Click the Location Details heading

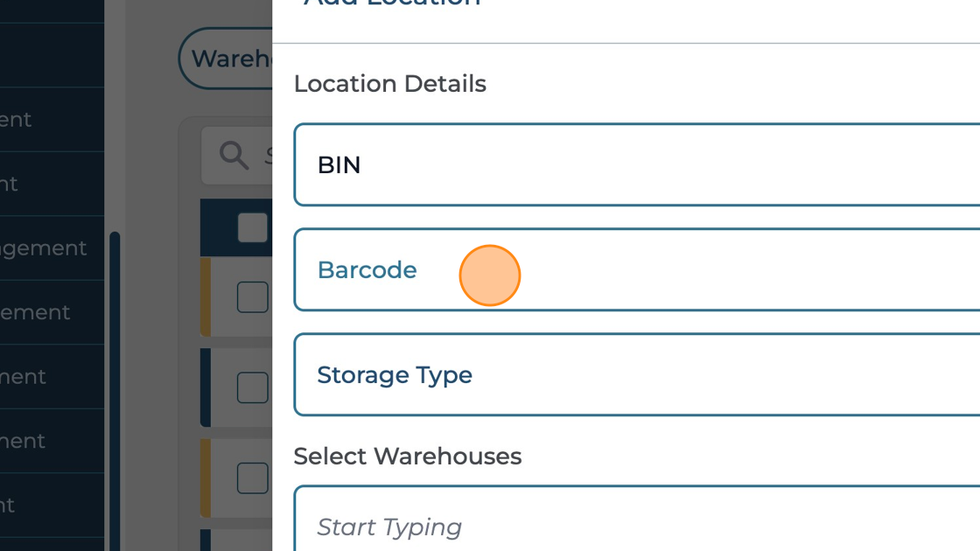click(390, 84)
